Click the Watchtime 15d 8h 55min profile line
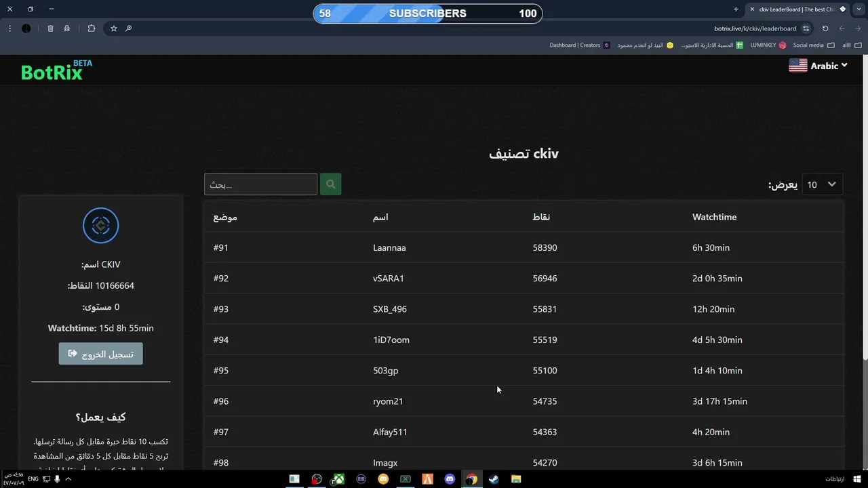The image size is (868, 488). click(x=101, y=328)
